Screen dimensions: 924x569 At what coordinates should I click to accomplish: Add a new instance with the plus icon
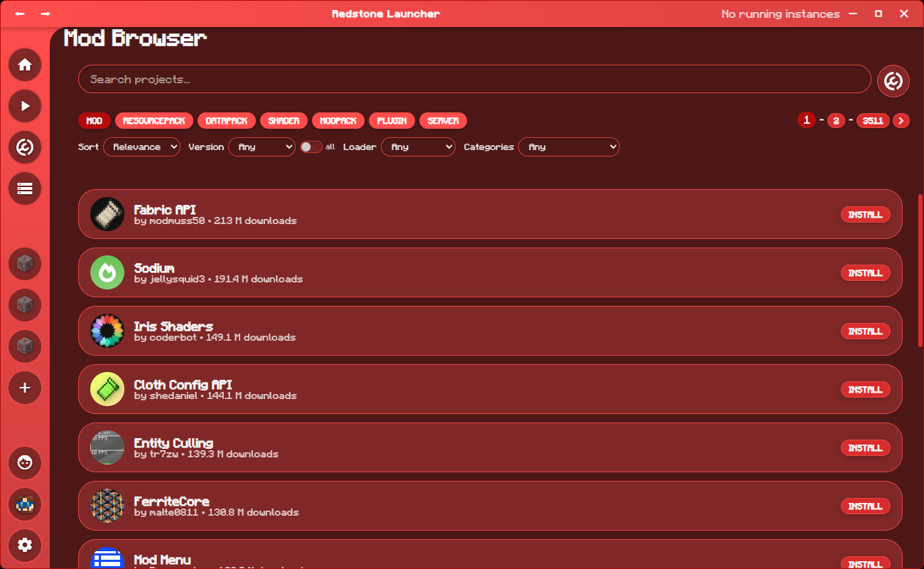25,388
